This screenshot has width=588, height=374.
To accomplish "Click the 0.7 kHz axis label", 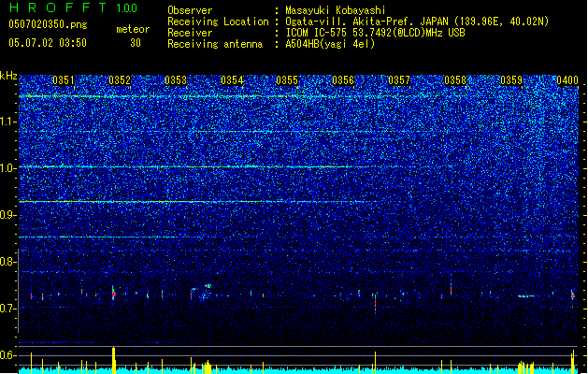I will click(x=8, y=309).
